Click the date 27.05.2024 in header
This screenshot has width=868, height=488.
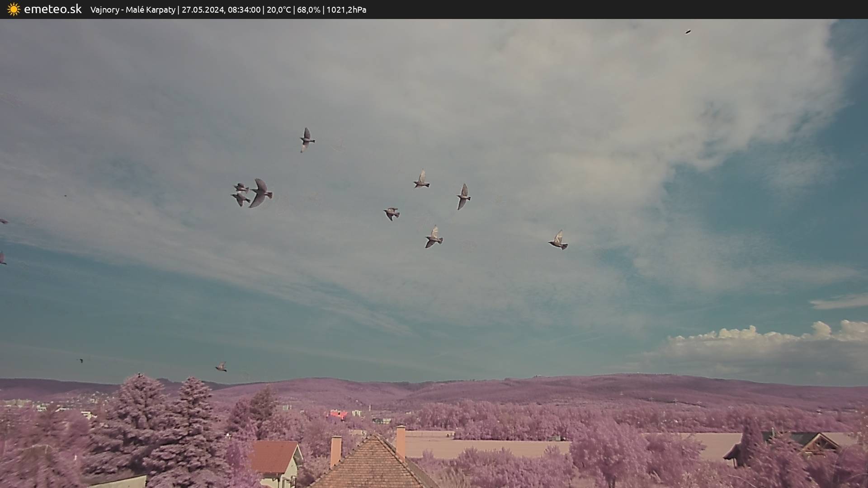[202, 9]
